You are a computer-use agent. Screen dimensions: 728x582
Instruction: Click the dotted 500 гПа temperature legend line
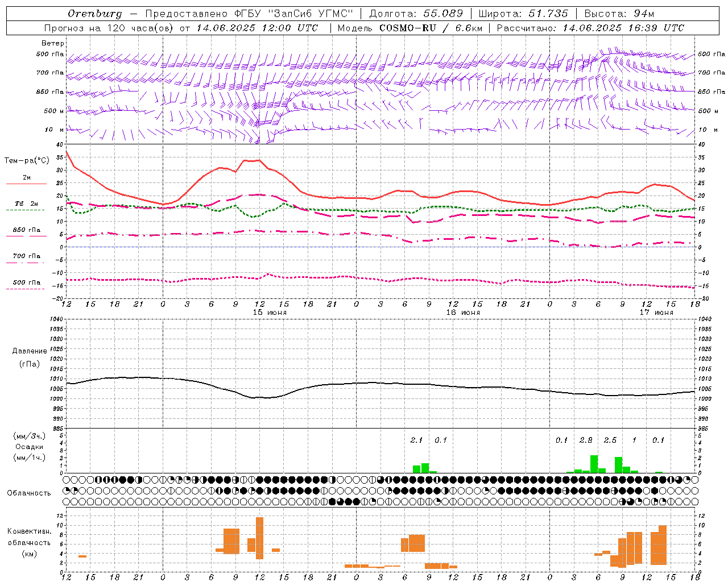[26, 289]
